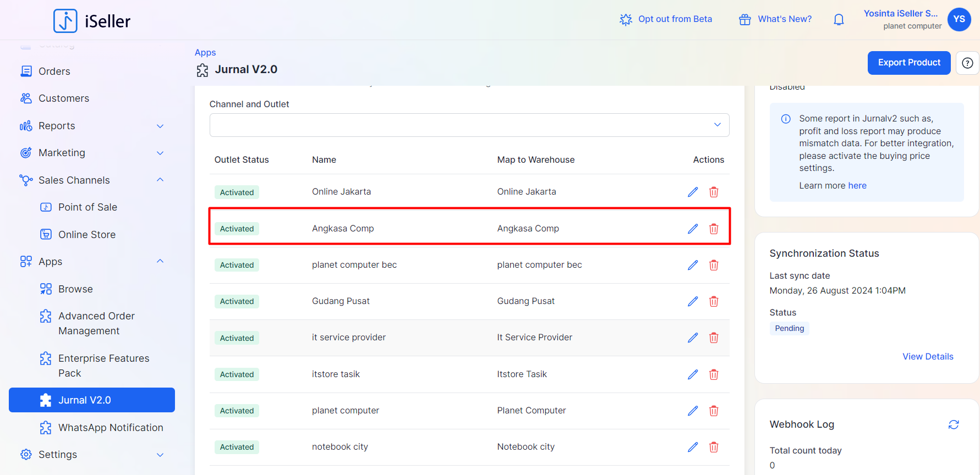980x475 pixels.
Task: Expand the Settings menu chevron
Action: point(160,455)
